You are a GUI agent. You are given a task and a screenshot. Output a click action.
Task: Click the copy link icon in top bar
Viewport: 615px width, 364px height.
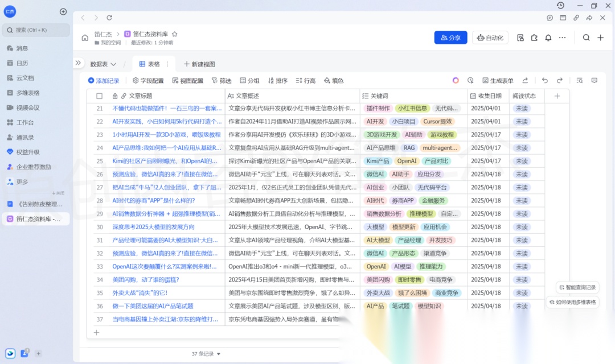coord(576,18)
